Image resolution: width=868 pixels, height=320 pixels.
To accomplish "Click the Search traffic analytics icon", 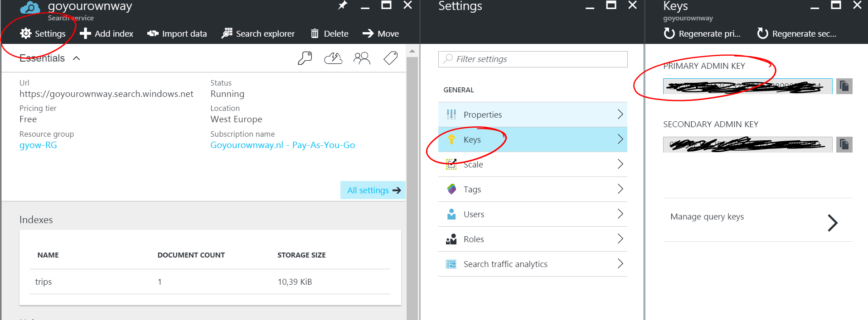I will pos(451,264).
